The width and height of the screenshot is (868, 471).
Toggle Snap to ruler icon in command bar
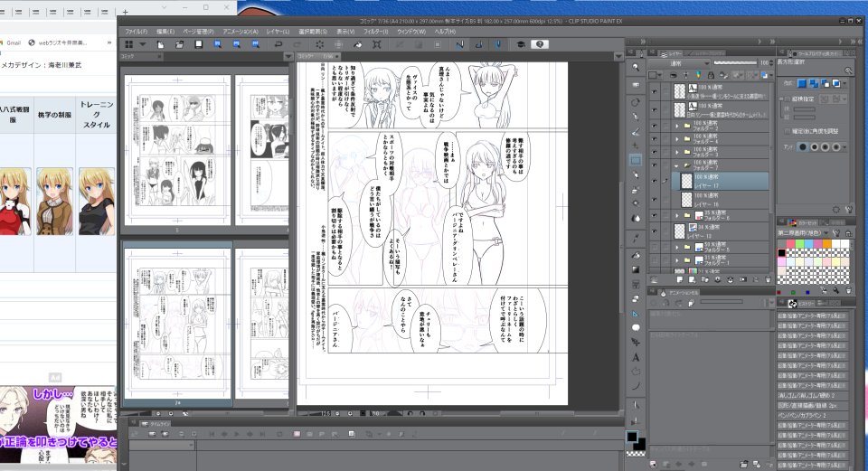[x=460, y=44]
